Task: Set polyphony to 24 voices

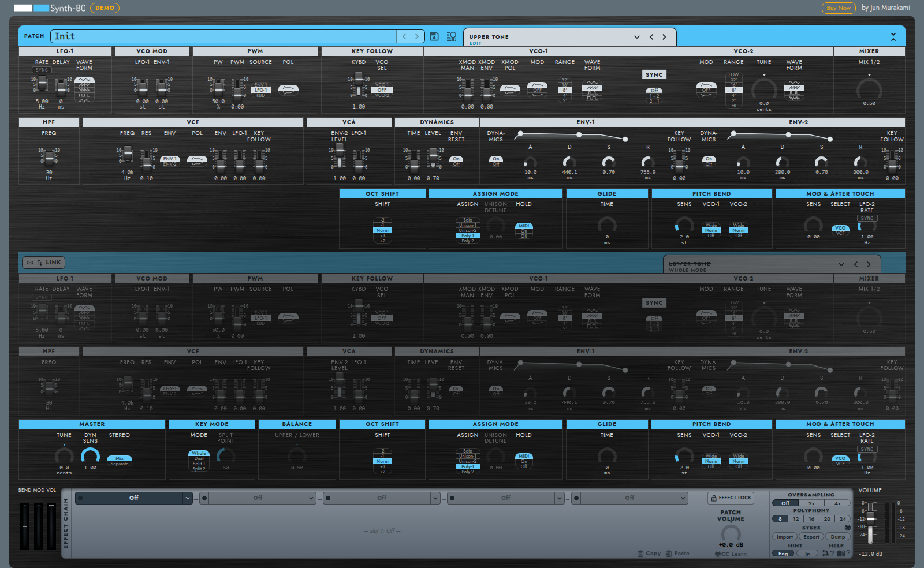Action: click(x=843, y=519)
